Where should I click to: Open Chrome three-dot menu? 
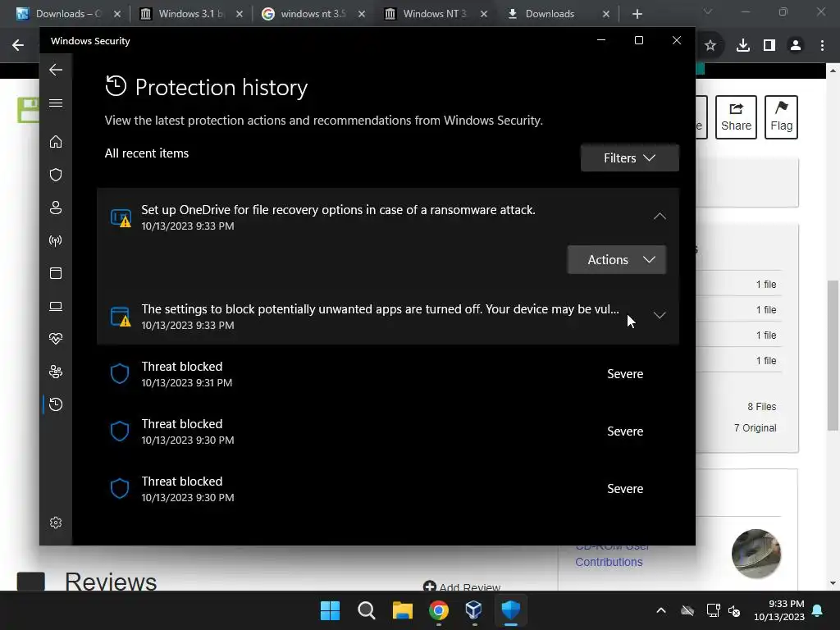822,46
